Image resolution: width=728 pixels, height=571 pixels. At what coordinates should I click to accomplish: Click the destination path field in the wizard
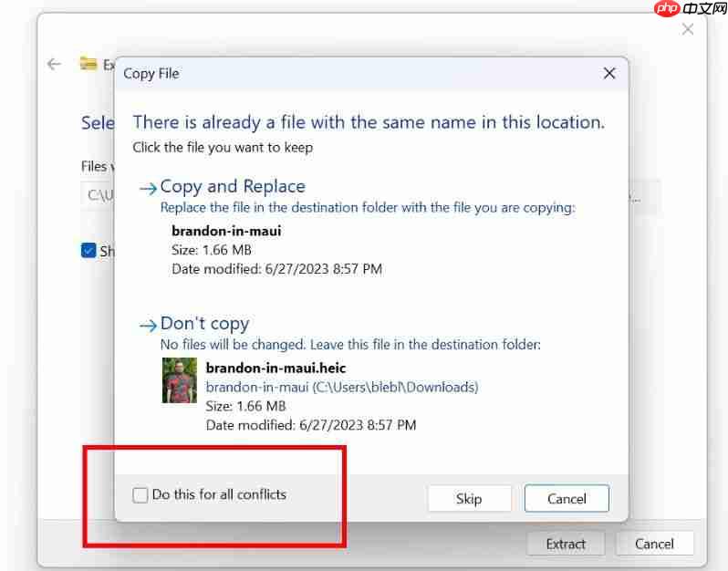coord(98,195)
